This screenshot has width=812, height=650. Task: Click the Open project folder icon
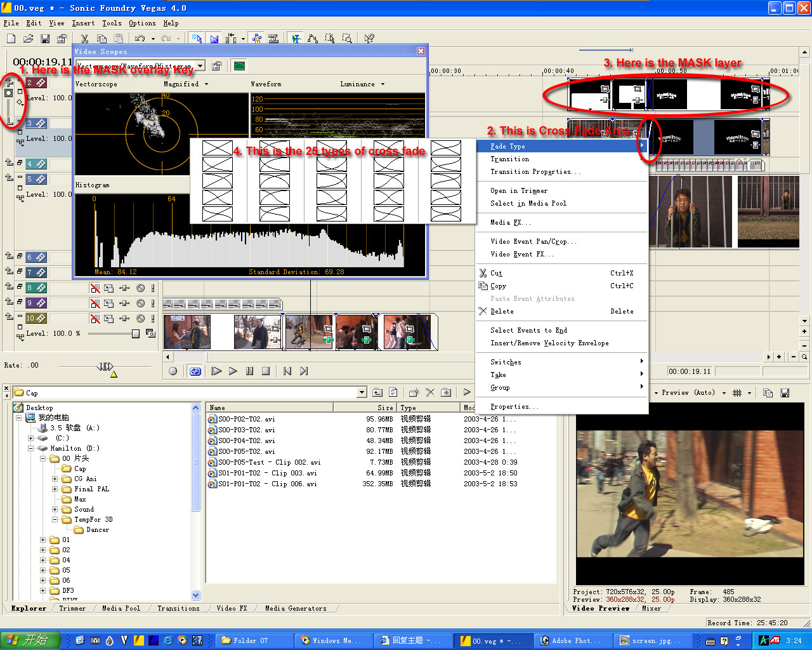pyautogui.click(x=28, y=39)
